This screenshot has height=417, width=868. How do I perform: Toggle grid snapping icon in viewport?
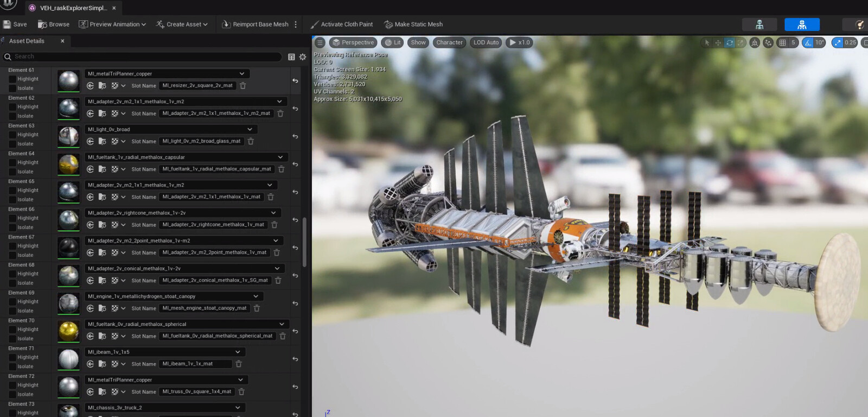(x=782, y=42)
